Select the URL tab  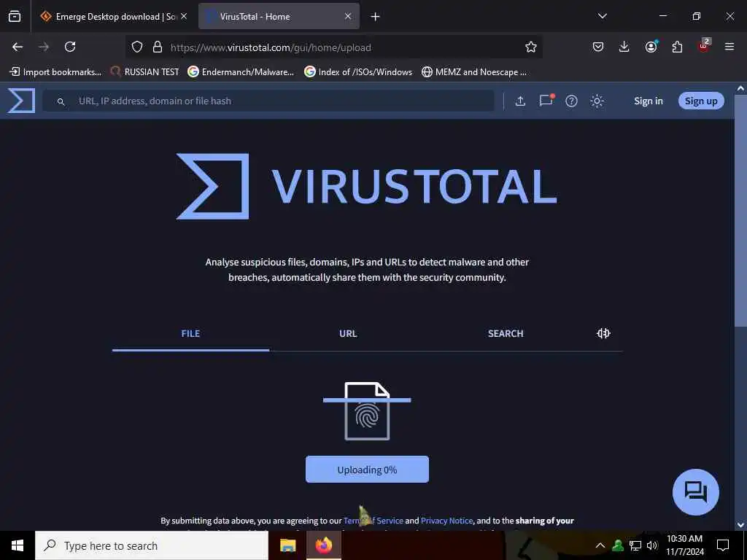tap(348, 334)
